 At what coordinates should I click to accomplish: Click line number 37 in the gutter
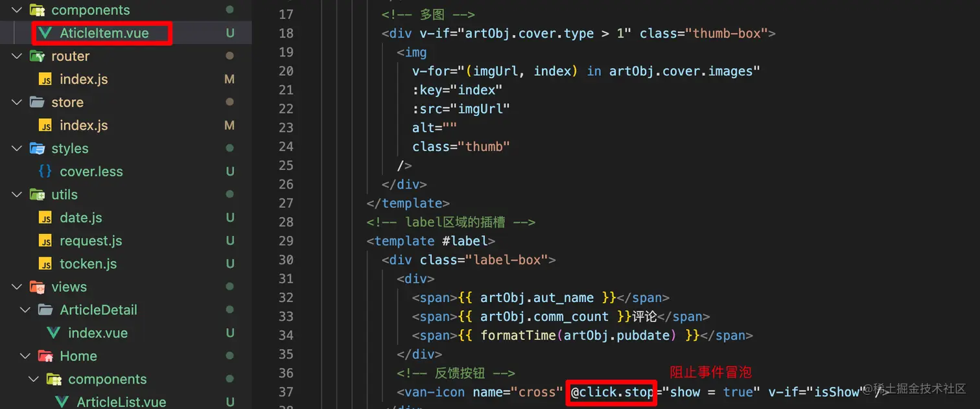[x=286, y=391]
